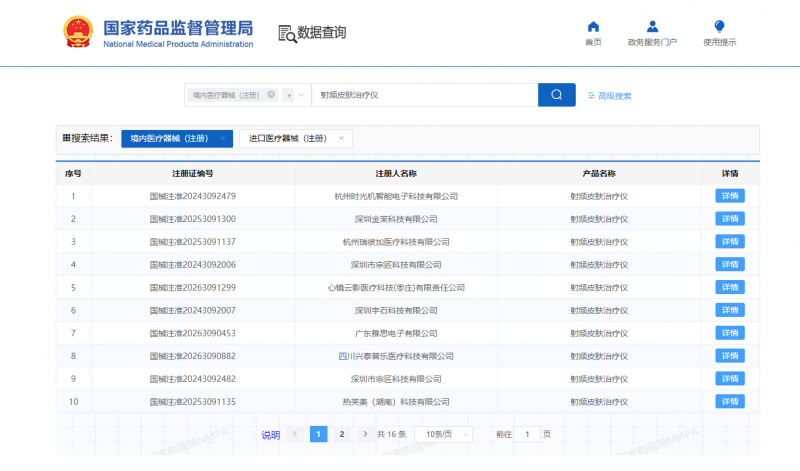Image resolution: width=800 pixels, height=471 pixels.
Task: Close the 境内医疗器械（注册）results tab
Action: pyautogui.click(x=223, y=138)
